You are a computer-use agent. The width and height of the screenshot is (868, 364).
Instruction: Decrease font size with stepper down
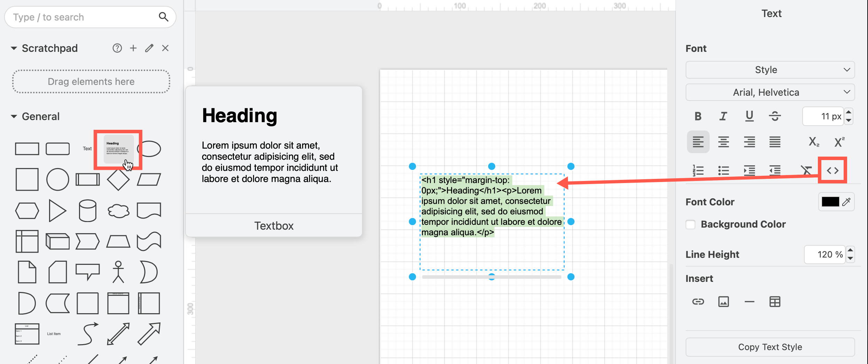tap(849, 120)
